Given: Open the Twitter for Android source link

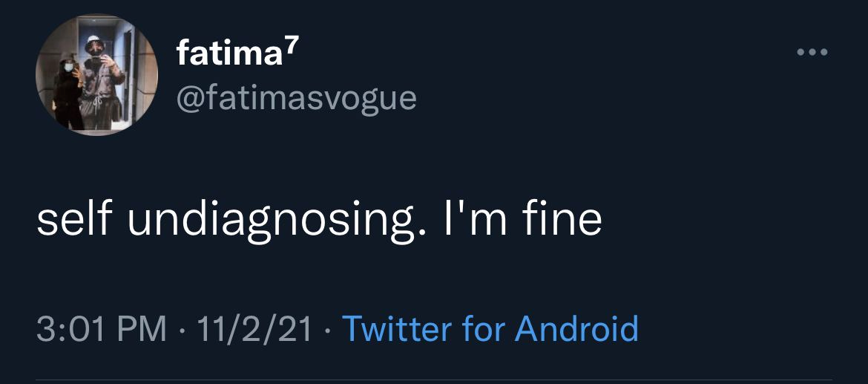Looking at the screenshot, I should [490, 328].
